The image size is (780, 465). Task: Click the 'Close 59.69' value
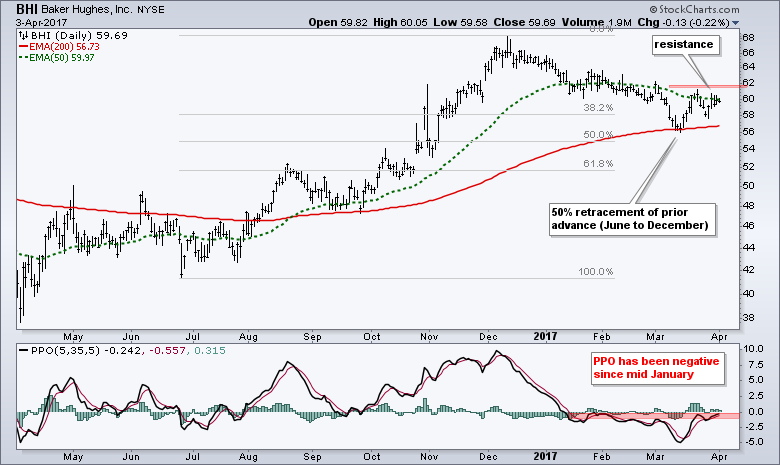[x=524, y=22]
